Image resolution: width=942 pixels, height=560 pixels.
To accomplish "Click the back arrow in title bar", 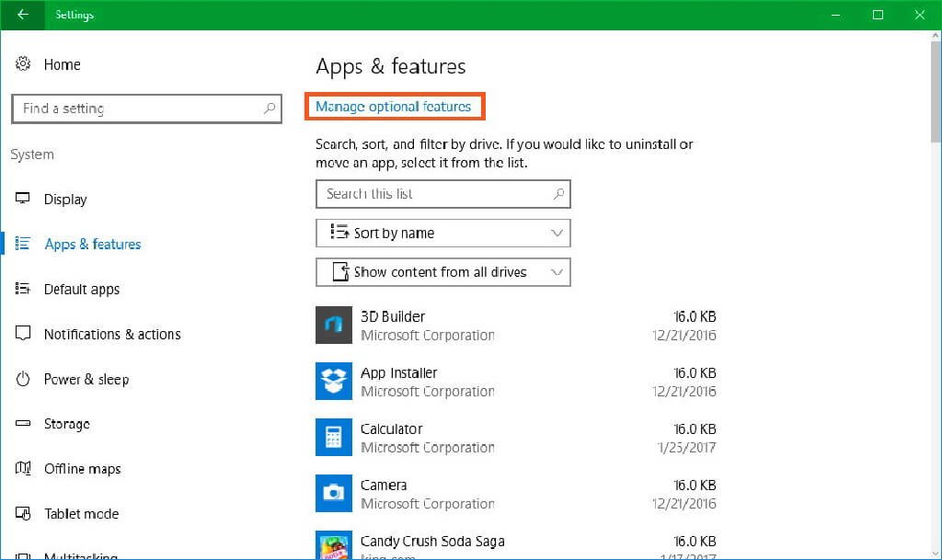I will (x=23, y=15).
